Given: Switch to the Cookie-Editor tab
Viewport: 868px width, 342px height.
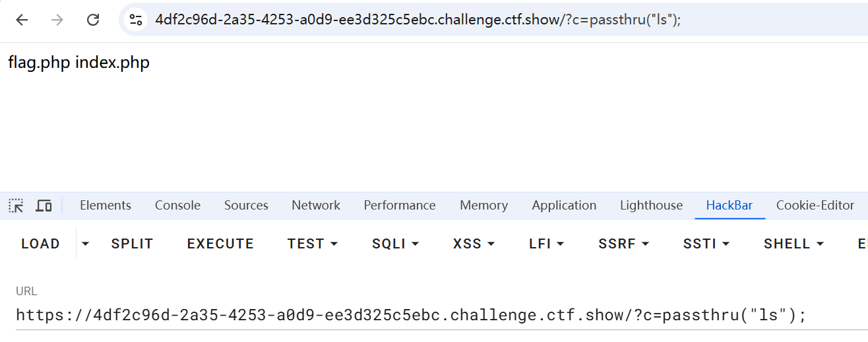Looking at the screenshot, I should pos(815,206).
